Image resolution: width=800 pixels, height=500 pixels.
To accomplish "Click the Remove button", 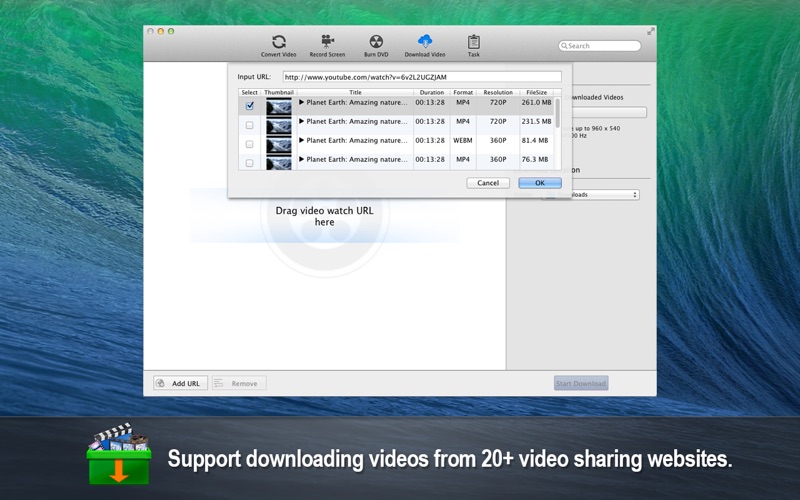I will coord(239,383).
